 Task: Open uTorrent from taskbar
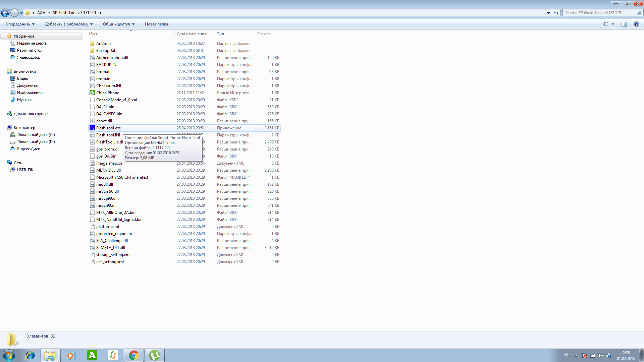pos(154,355)
